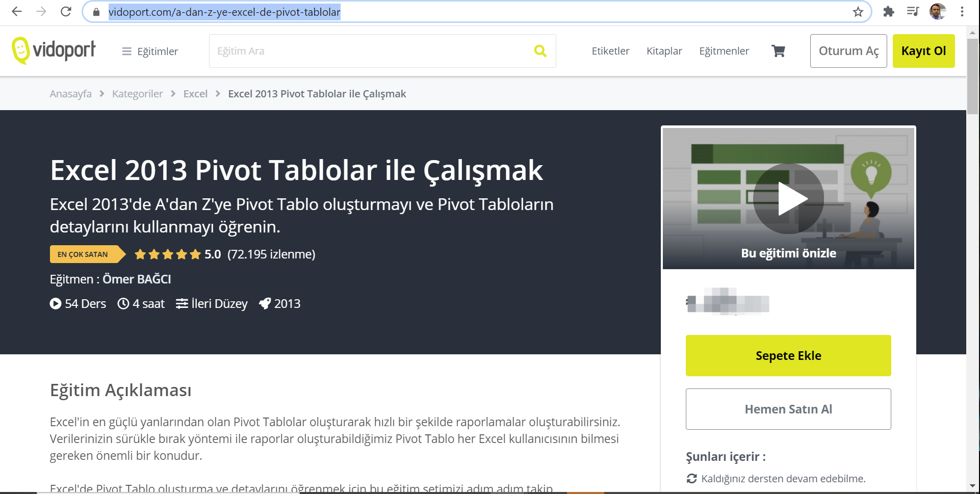Go to the Etiketler section
980x494 pixels.
pos(610,50)
